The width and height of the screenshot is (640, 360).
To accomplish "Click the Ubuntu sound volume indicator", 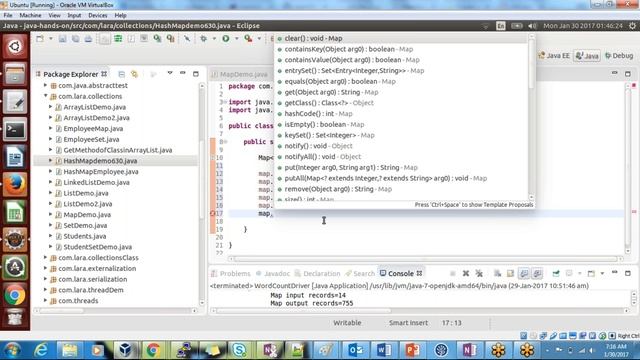I will 532,26.
